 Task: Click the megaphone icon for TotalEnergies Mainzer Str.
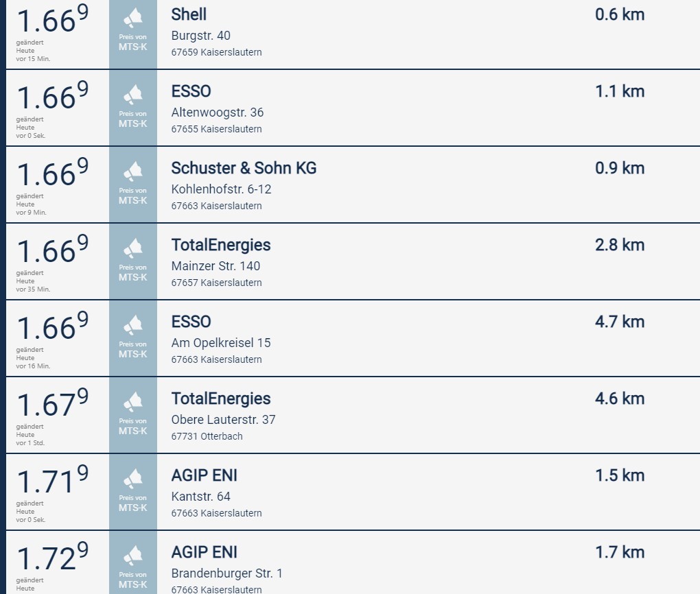click(x=132, y=249)
